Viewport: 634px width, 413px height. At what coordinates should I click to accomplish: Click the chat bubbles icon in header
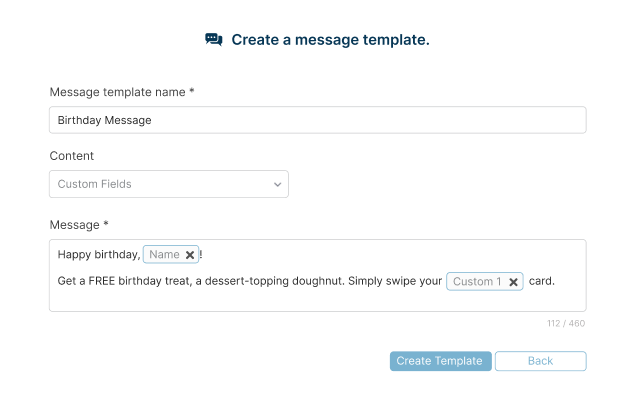(x=214, y=40)
